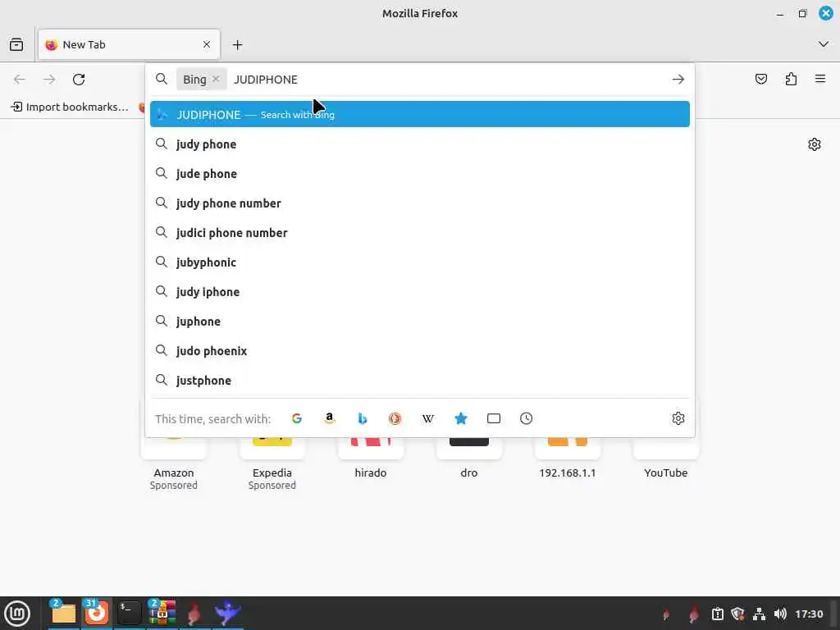Select JUDIPHONE Search with Bing result
The width and height of the screenshot is (840, 630).
(420, 114)
